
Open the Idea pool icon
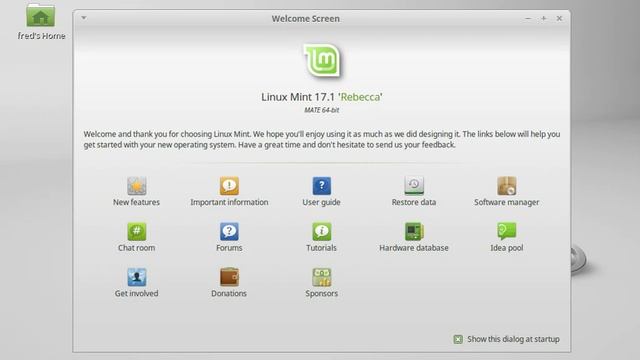507,231
